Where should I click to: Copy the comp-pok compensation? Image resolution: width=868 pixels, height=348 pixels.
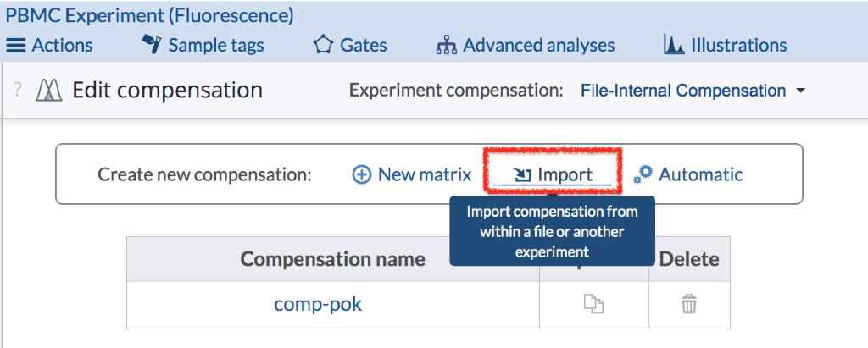(594, 304)
